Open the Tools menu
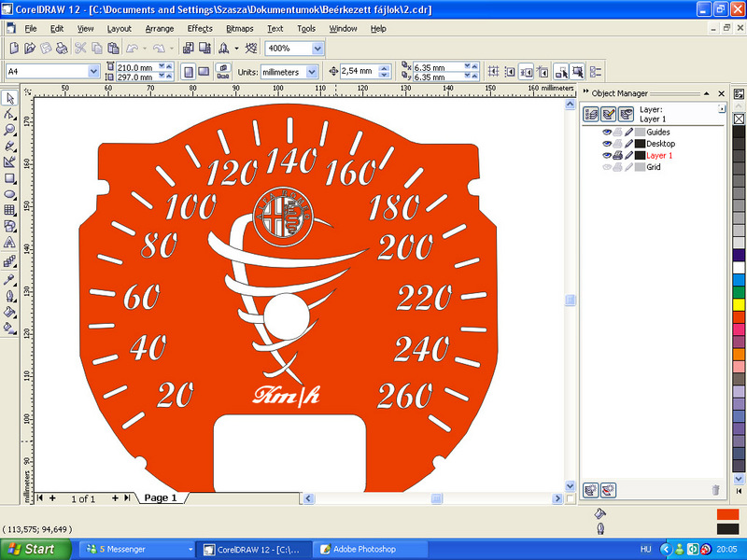The height and width of the screenshot is (560, 747). pyautogui.click(x=306, y=29)
